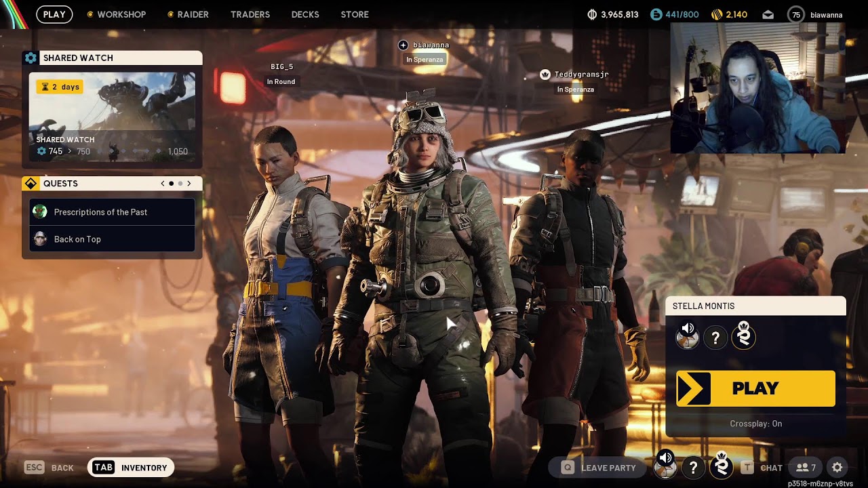Click the ESC BACK button
This screenshot has width=868, height=488.
(x=49, y=468)
